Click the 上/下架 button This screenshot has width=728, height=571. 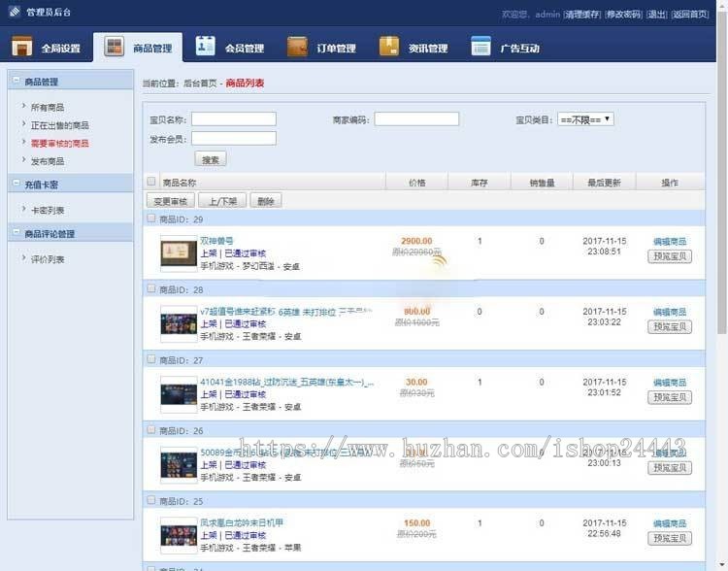point(222,201)
